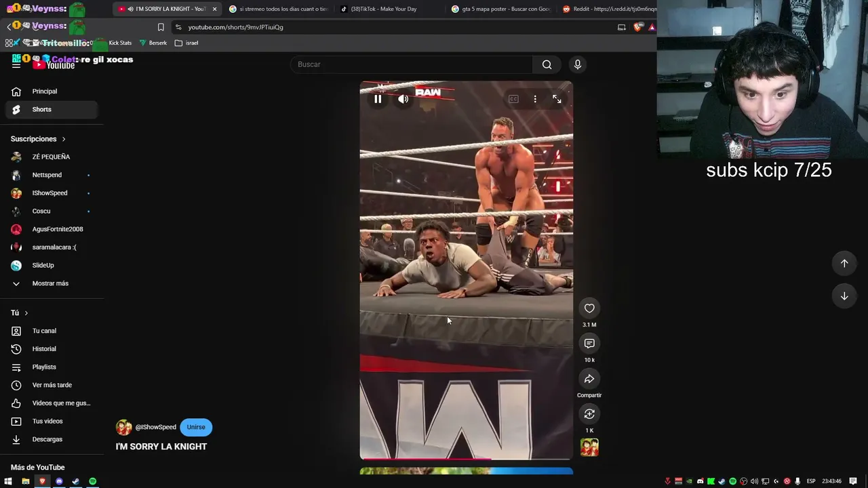This screenshot has height=488, width=868.
Task: Open Playlists in the sidebar
Action: coord(52,367)
